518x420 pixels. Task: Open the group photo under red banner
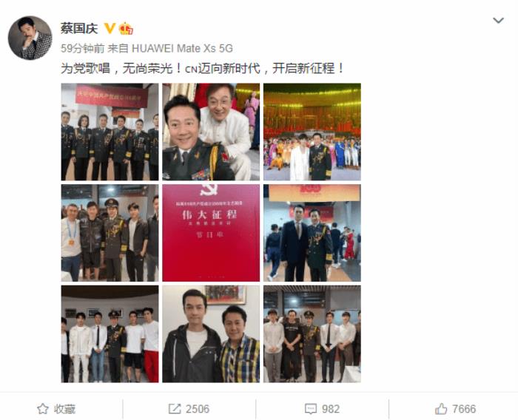pos(110,132)
